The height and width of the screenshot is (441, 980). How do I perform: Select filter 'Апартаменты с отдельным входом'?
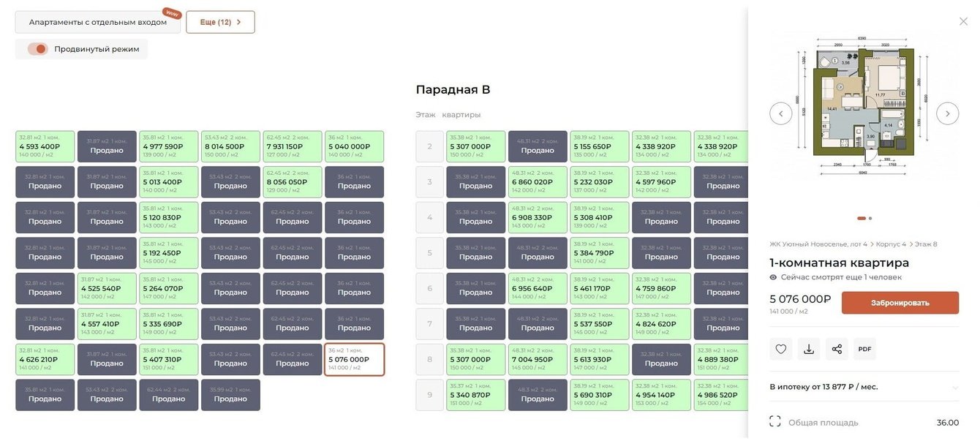pyautogui.click(x=97, y=22)
